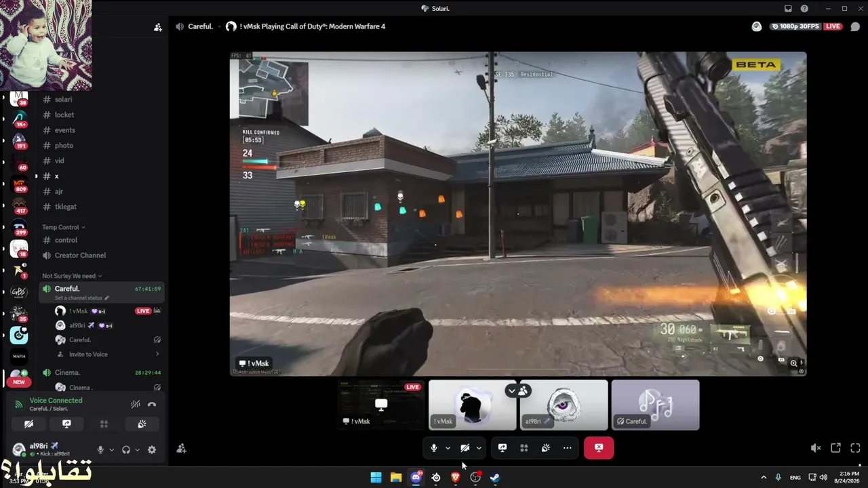Open the MAFIA server
868x488 pixels.
pos(19,356)
